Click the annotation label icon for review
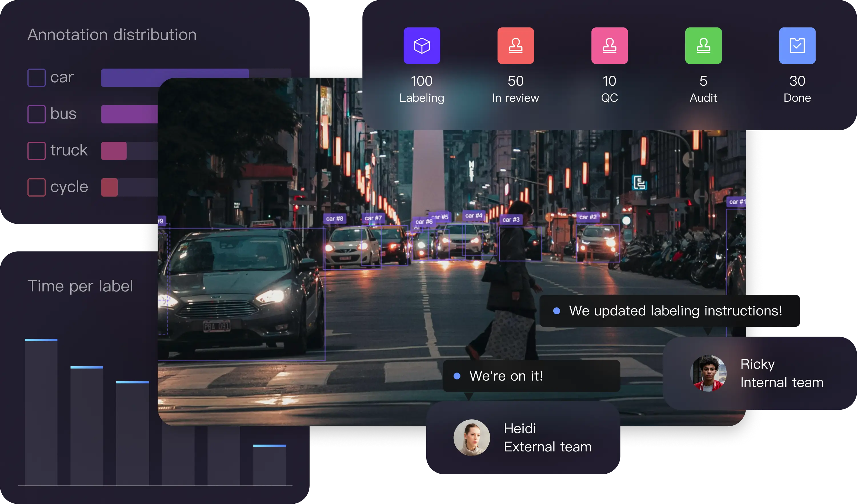The width and height of the screenshot is (857, 504). (515, 46)
